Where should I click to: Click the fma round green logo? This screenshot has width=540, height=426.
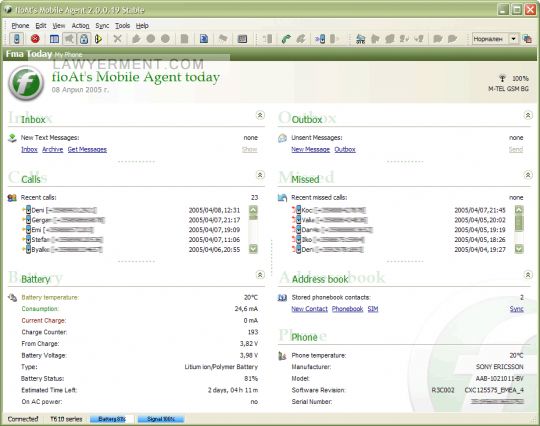pos(26,83)
